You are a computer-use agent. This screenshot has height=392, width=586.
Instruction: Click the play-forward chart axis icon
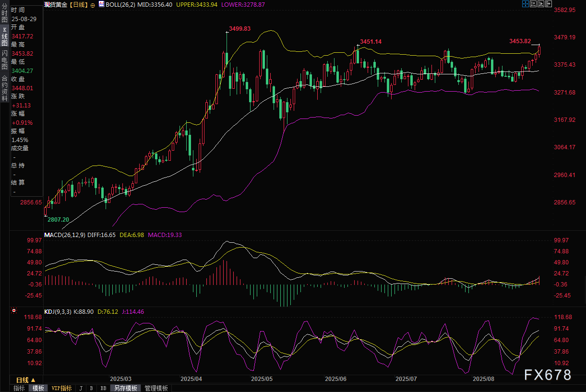pyautogui.click(x=541, y=4)
